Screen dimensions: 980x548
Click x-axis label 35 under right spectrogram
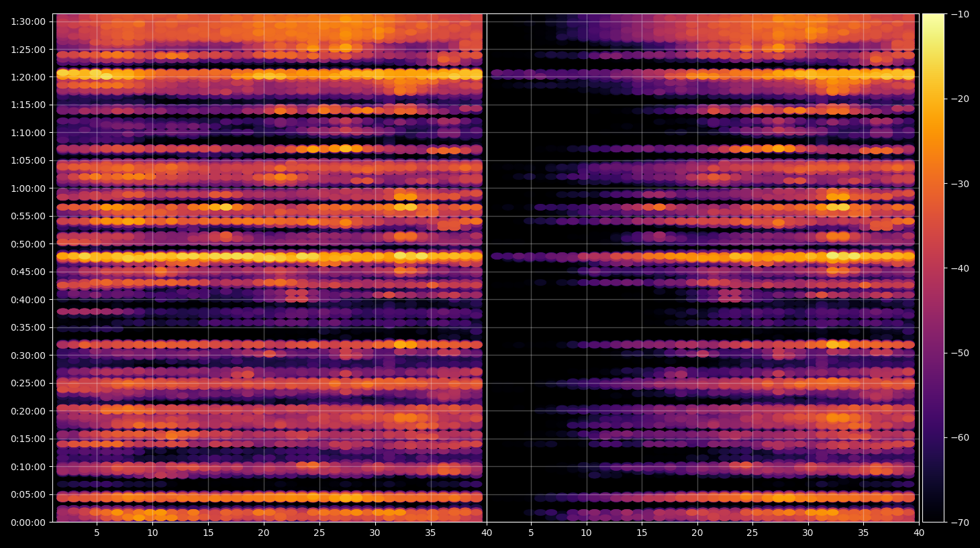coord(863,533)
